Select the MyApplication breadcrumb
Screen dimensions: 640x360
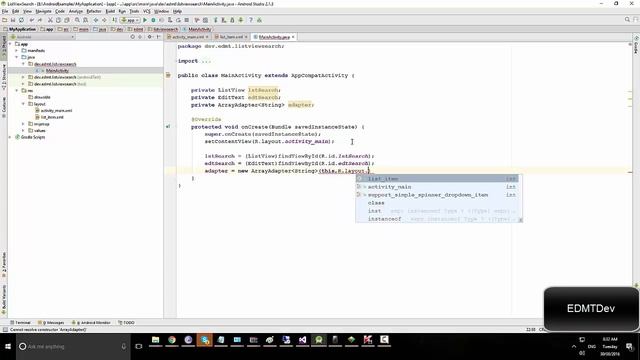pos(20,29)
